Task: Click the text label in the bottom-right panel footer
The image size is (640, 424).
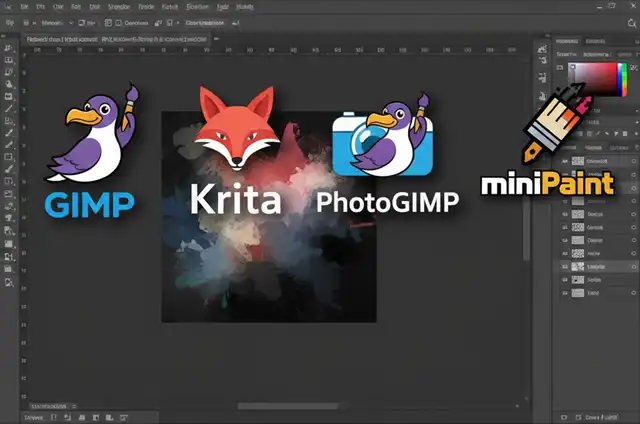Action: point(601,417)
